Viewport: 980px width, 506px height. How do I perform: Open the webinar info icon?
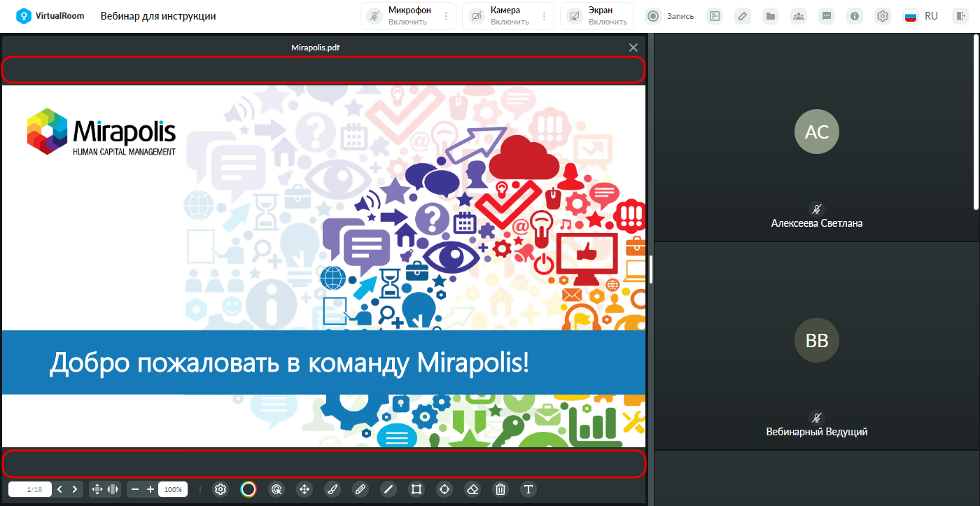coord(855,16)
